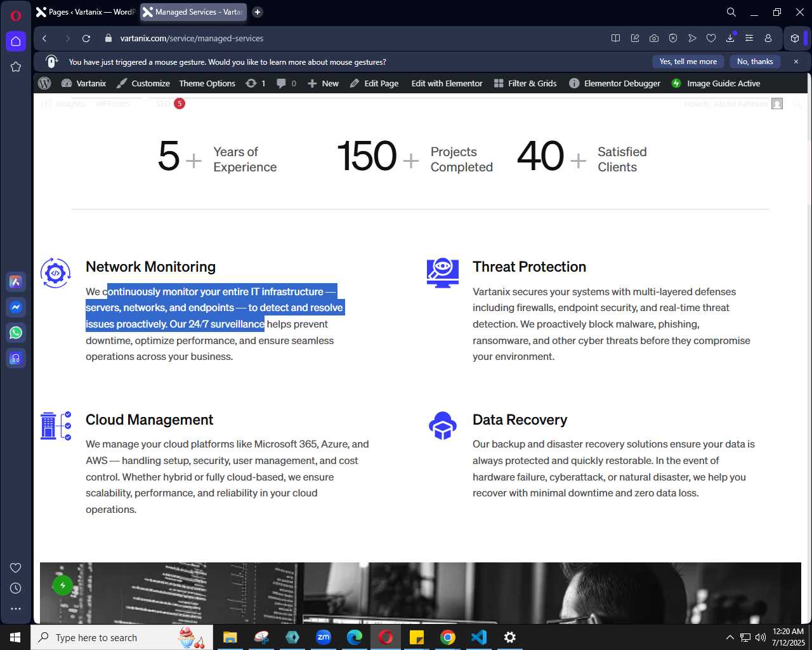This screenshot has width=812, height=650.
Task: Open the Windows Start menu
Action: [x=15, y=637]
